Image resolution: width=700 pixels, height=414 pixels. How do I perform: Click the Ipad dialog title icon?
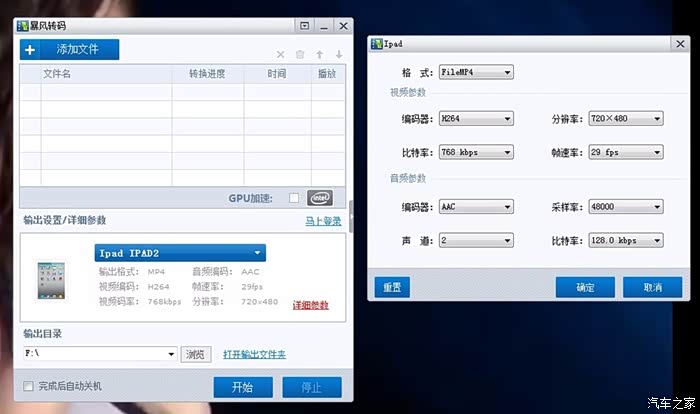(377, 44)
